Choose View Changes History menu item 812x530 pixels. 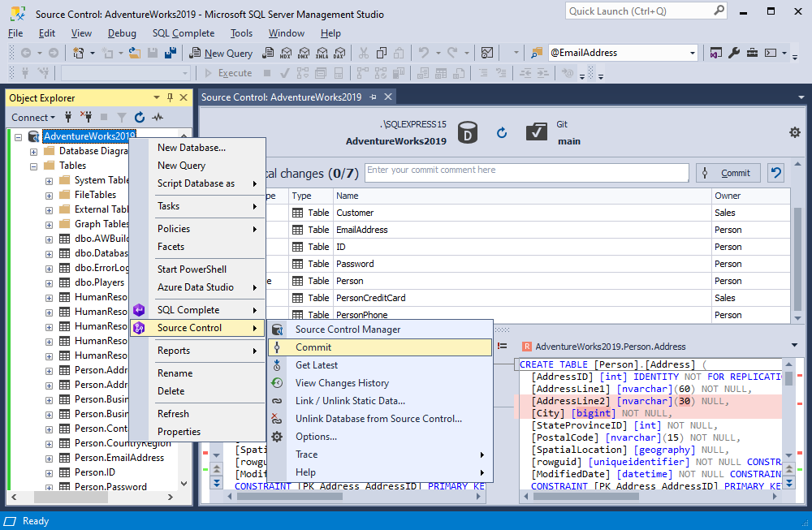379,383
